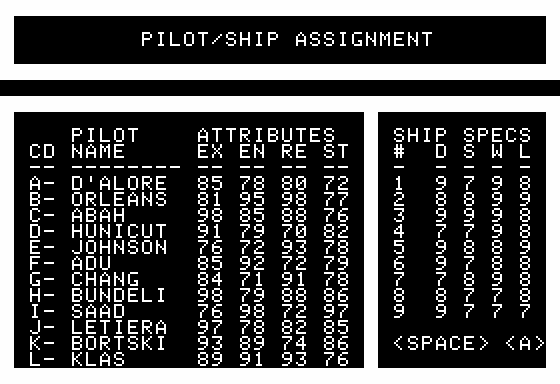Select pilot LETIERA in row J
The height and width of the screenshot is (384, 560).
click(119, 327)
